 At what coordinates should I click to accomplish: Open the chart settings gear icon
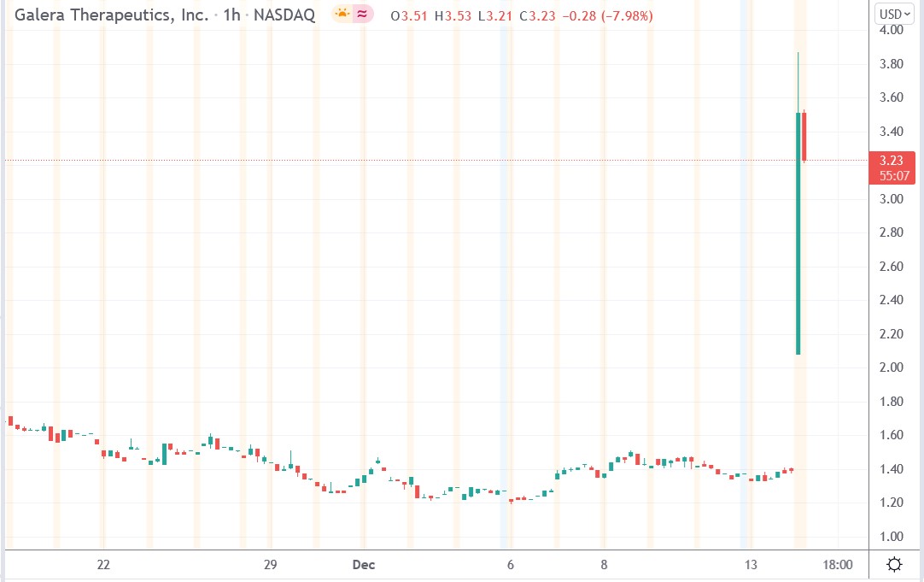click(x=893, y=564)
